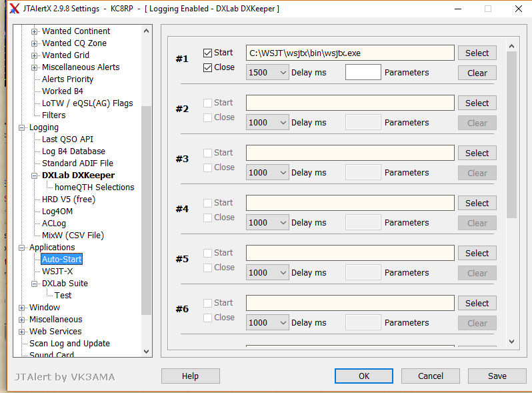This screenshot has width=532, height=393.
Task: Expand the Wanted CQ Zone node
Action: (34, 43)
